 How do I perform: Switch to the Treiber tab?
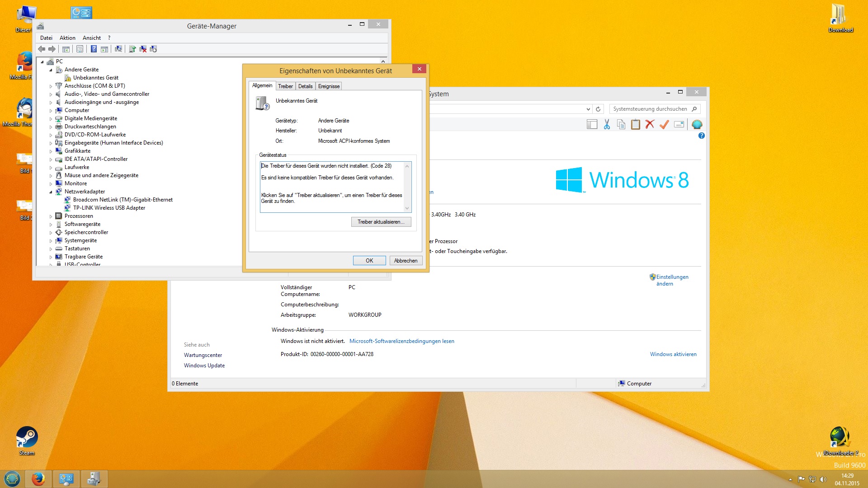tap(285, 86)
